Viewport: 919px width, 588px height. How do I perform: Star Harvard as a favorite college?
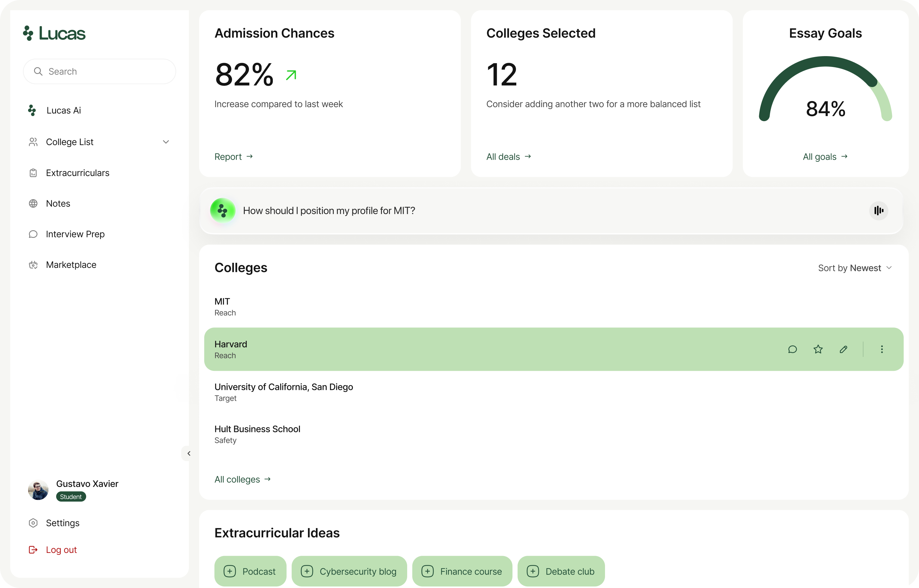818,349
